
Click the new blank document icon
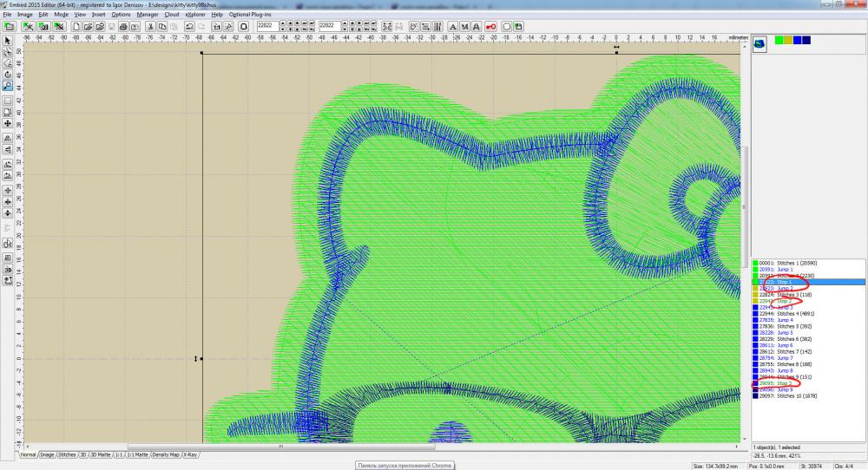(x=76, y=27)
